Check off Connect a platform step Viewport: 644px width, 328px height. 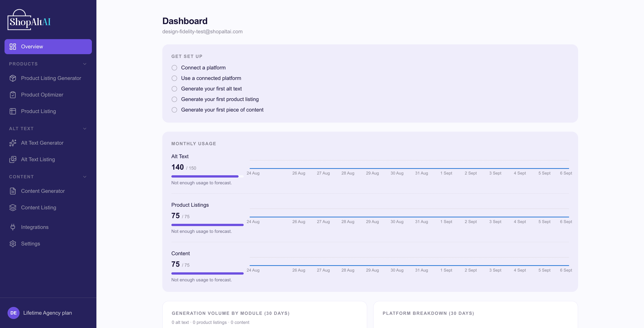tap(174, 68)
